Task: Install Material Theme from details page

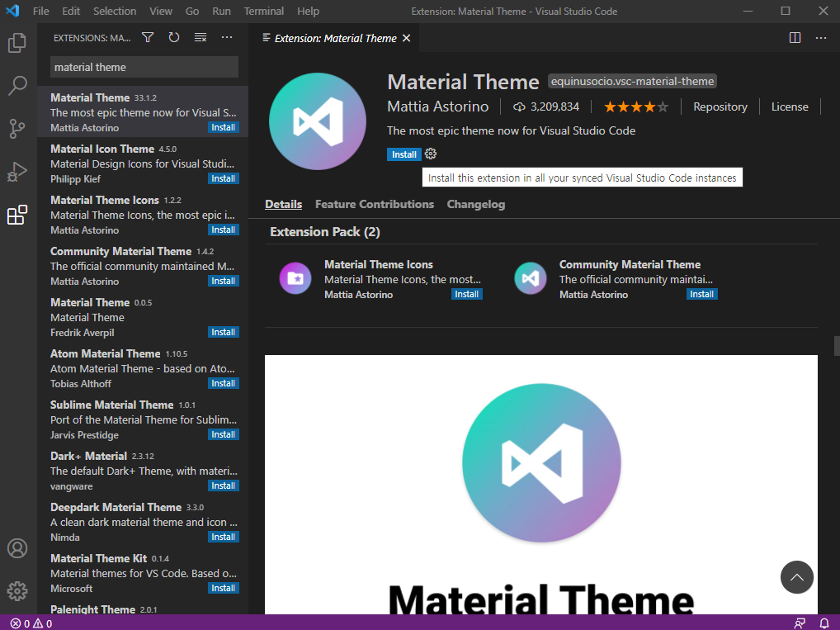Action: tap(404, 154)
